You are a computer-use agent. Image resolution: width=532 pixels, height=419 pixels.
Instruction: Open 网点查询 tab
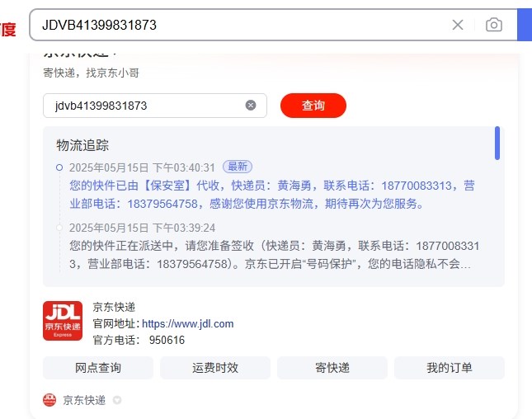pos(98,368)
